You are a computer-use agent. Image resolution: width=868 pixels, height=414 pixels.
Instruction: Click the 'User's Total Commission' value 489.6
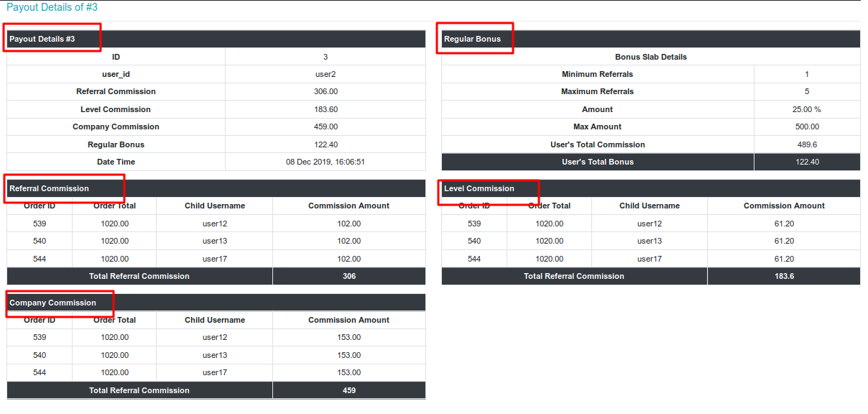[807, 144]
